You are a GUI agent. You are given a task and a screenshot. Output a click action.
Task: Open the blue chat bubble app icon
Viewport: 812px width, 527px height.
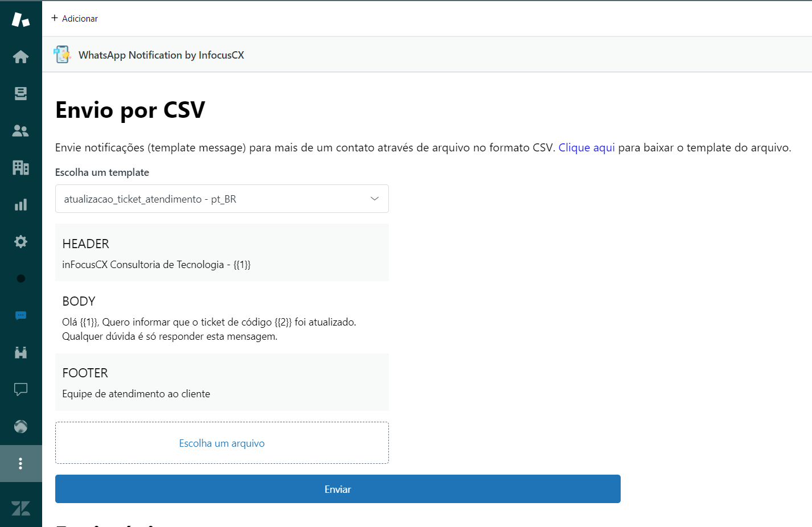21,316
